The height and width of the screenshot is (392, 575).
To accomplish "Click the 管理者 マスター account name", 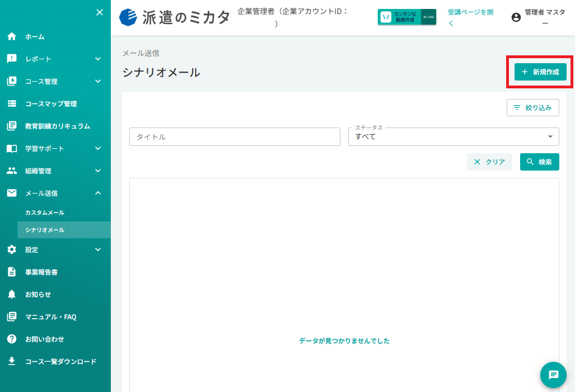I will 545,17.
